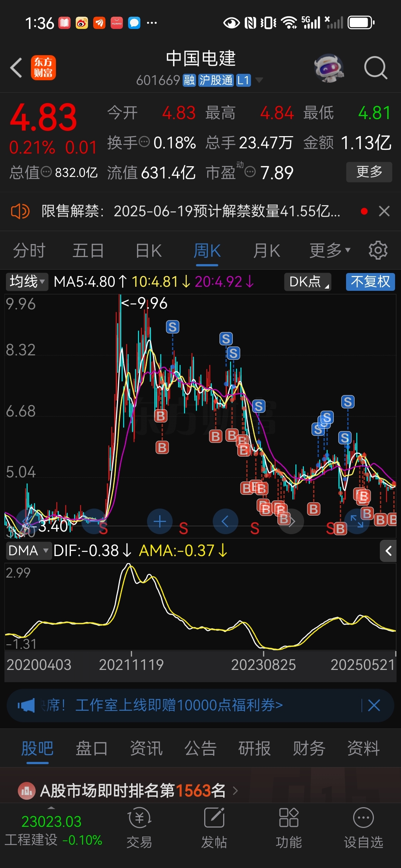Open DK点 selector
This screenshot has width=401, height=868.
308,282
